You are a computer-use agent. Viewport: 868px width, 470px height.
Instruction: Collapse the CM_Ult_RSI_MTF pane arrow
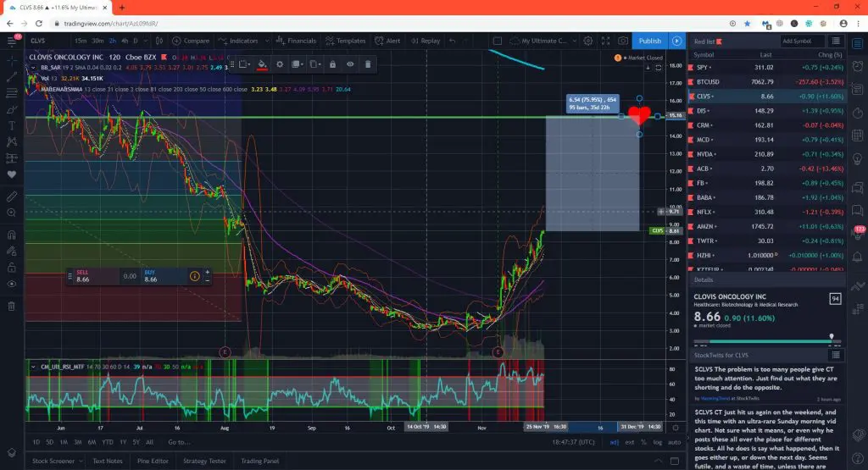click(x=33, y=367)
